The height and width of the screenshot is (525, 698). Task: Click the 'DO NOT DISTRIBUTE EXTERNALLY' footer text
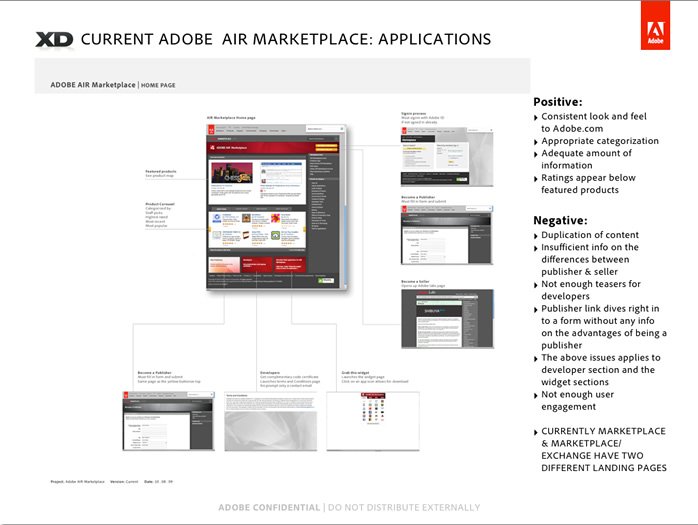(x=404, y=507)
